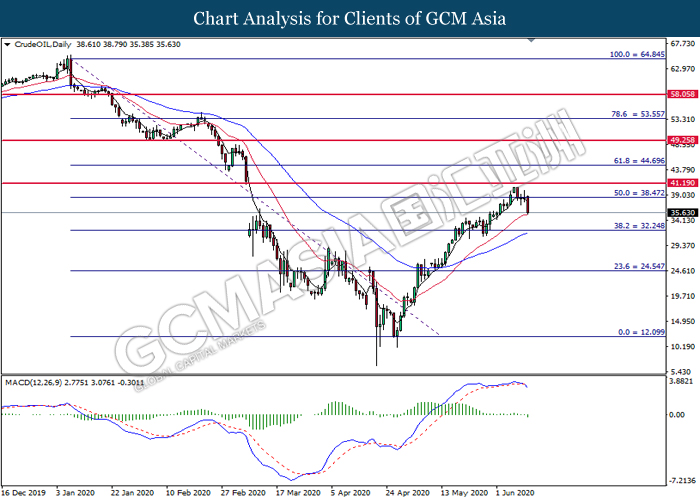
Task: Click the dropdown triangle beside CrudeOIL,Daily
Action: pos(7,45)
